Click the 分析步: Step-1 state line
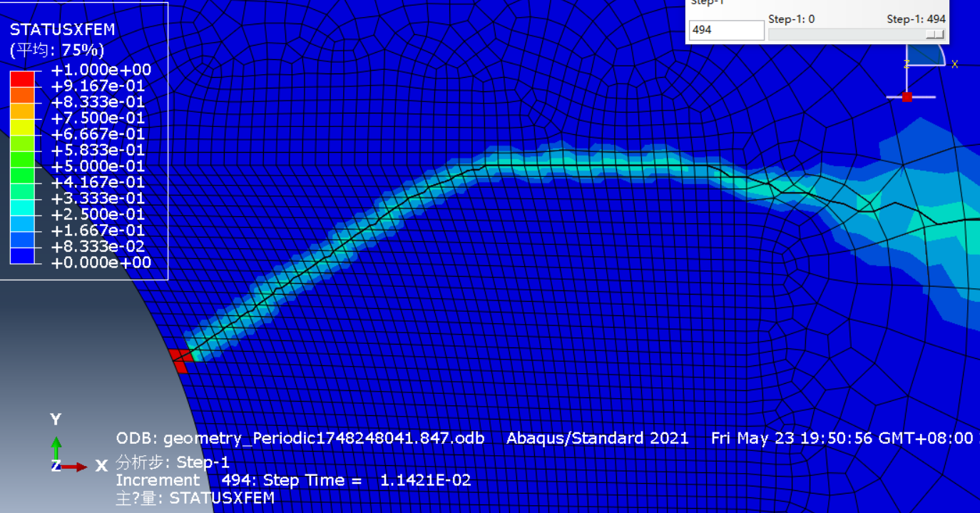The image size is (980, 513). (173, 462)
